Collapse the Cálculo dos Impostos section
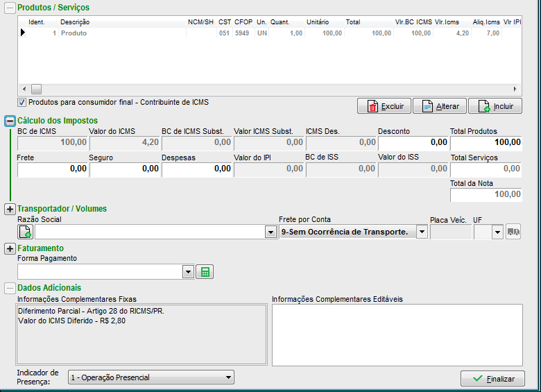This screenshot has height=392, width=541. click(x=10, y=121)
